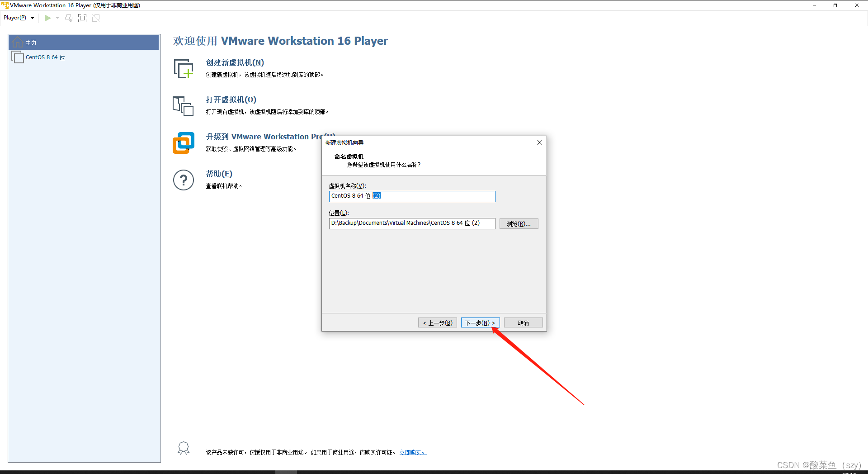Click the 上一步(B) back button
The image size is (868, 474).
tap(437, 323)
